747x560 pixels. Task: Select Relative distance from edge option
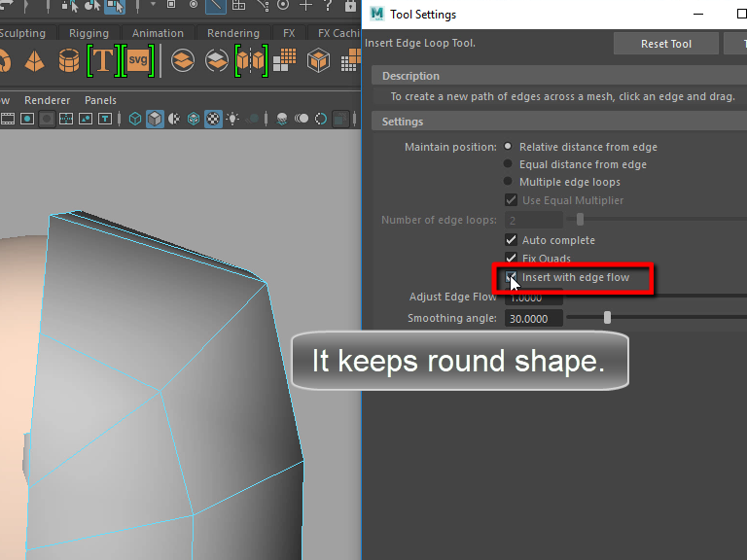508,147
